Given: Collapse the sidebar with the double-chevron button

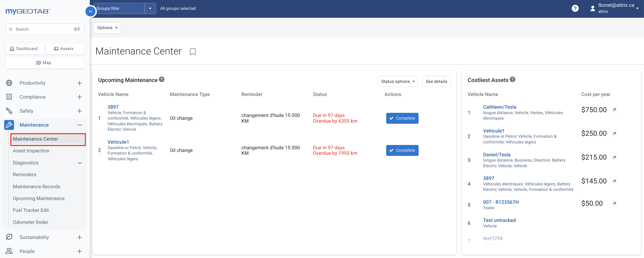Looking at the screenshot, I should pyautogui.click(x=90, y=11).
